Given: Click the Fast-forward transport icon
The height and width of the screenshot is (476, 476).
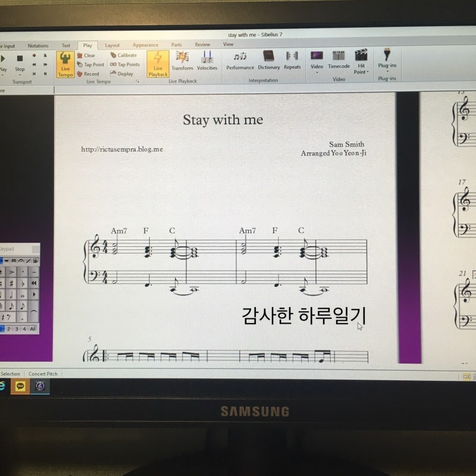Looking at the screenshot, I should [45, 64].
